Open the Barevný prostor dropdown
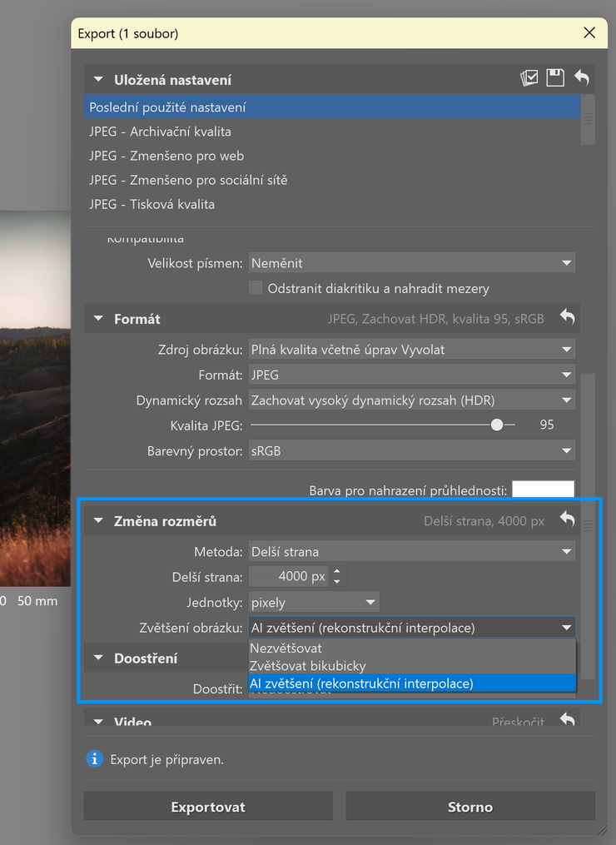This screenshot has width=616, height=845. click(x=411, y=451)
